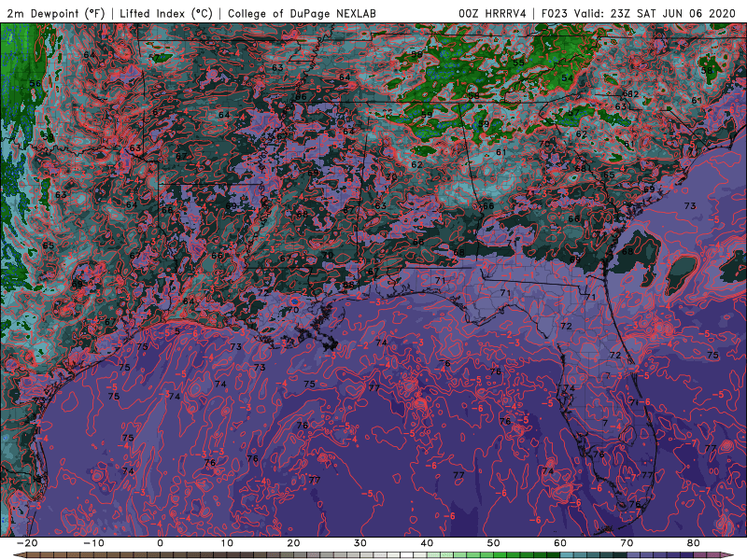The width and height of the screenshot is (747, 560).
Task: Click the -20 label on color scale
Action: click(27, 543)
